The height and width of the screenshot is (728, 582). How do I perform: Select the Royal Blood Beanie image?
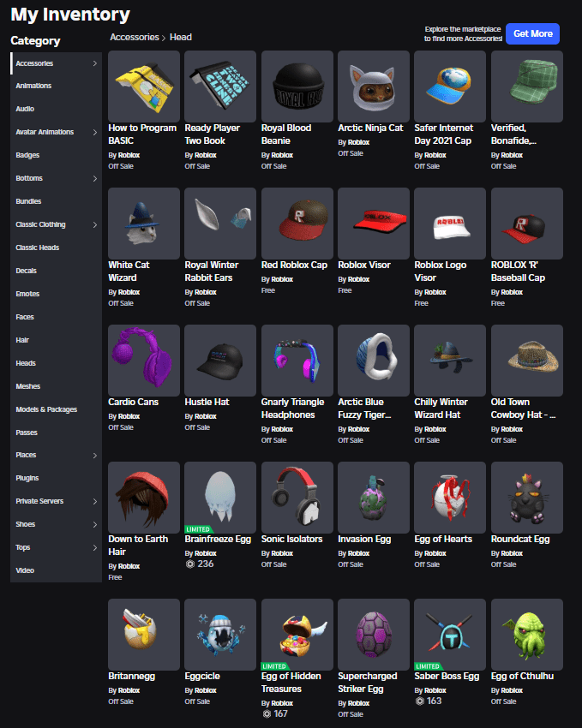click(297, 87)
